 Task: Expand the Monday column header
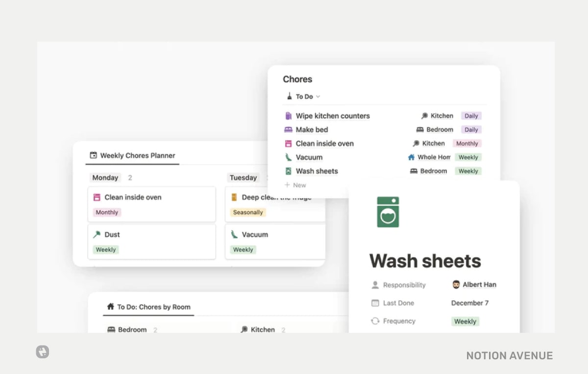(105, 177)
